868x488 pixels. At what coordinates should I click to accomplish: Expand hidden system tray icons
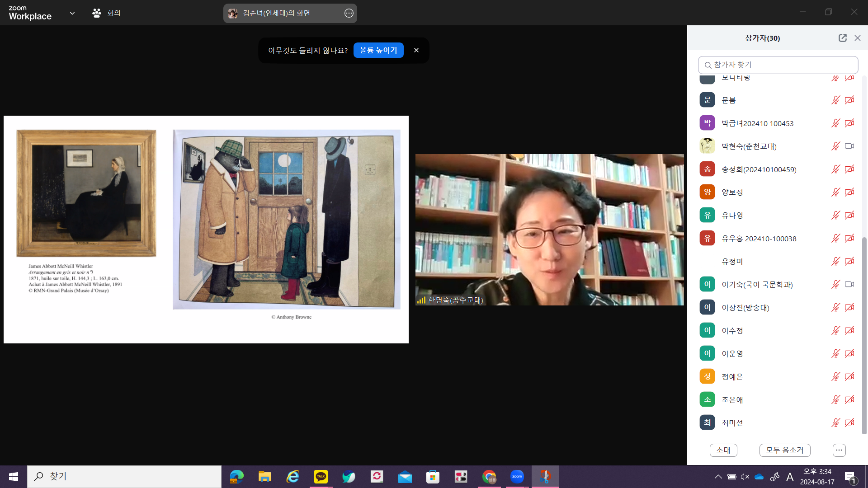pyautogui.click(x=718, y=477)
